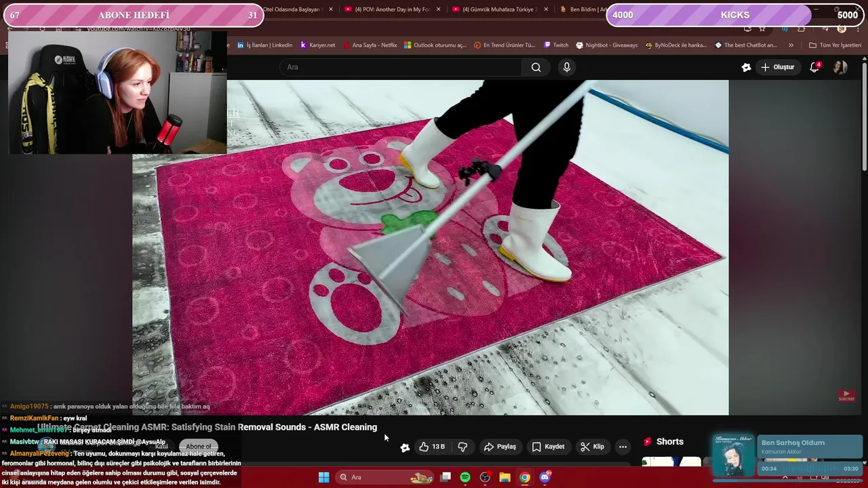Click the sparkle icon left of like button

tap(405, 447)
